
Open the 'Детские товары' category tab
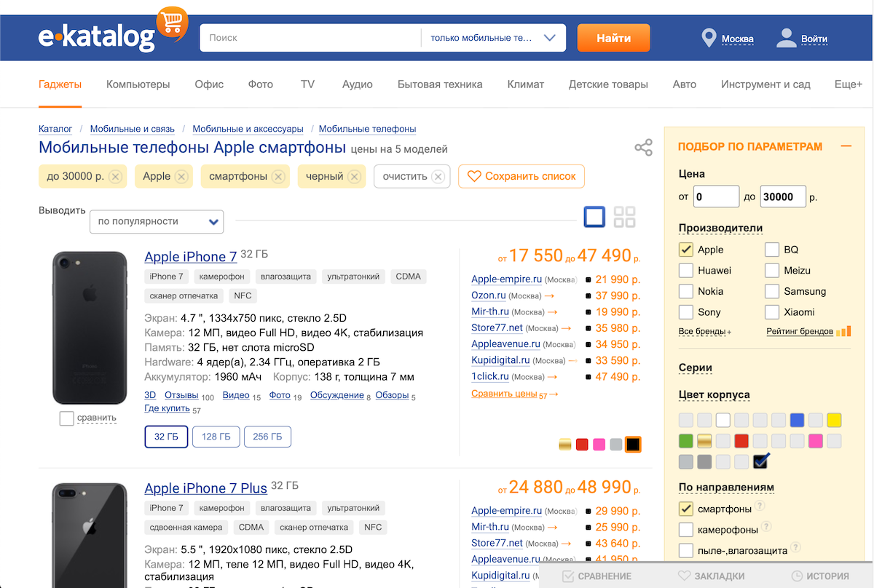pos(608,84)
